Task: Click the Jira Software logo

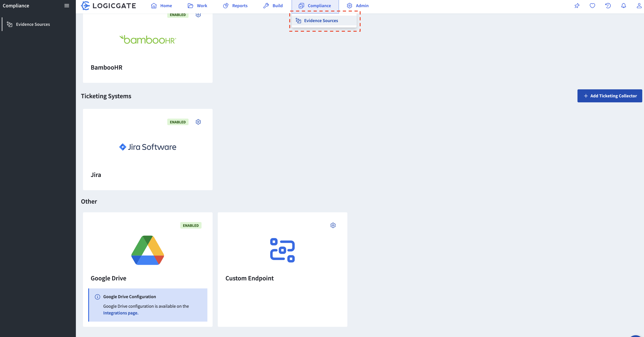Action: tap(148, 147)
